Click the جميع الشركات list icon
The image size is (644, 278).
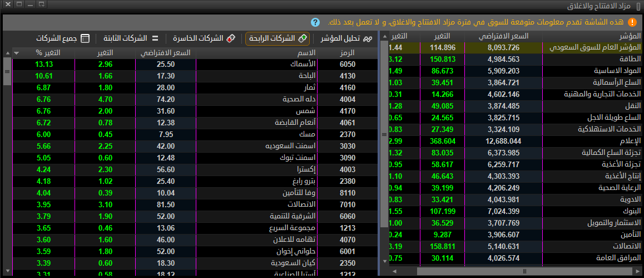pyautogui.click(x=85, y=38)
